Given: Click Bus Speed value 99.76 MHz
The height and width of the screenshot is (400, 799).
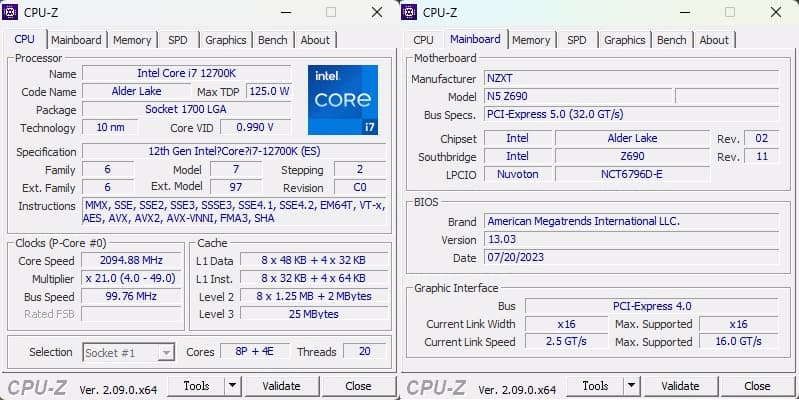Looking at the screenshot, I should pos(131,296).
